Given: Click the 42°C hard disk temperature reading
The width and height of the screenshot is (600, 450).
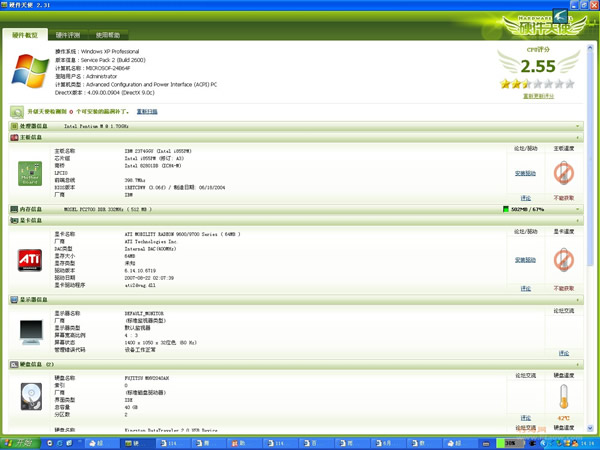Looking at the screenshot, I should 563,418.
